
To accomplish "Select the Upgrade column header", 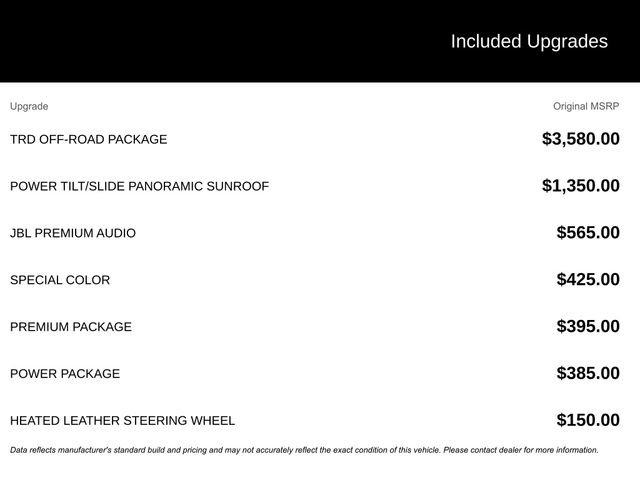I will coord(29,106).
